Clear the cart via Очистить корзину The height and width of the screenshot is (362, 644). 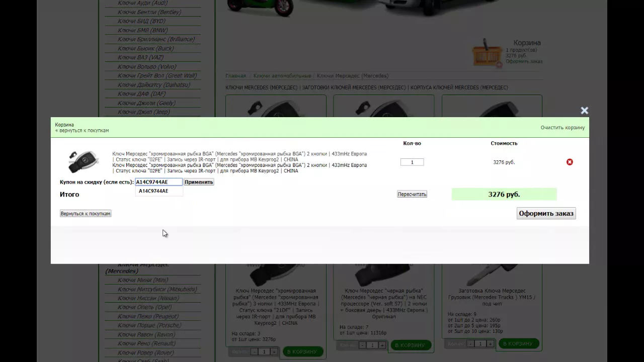(562, 128)
